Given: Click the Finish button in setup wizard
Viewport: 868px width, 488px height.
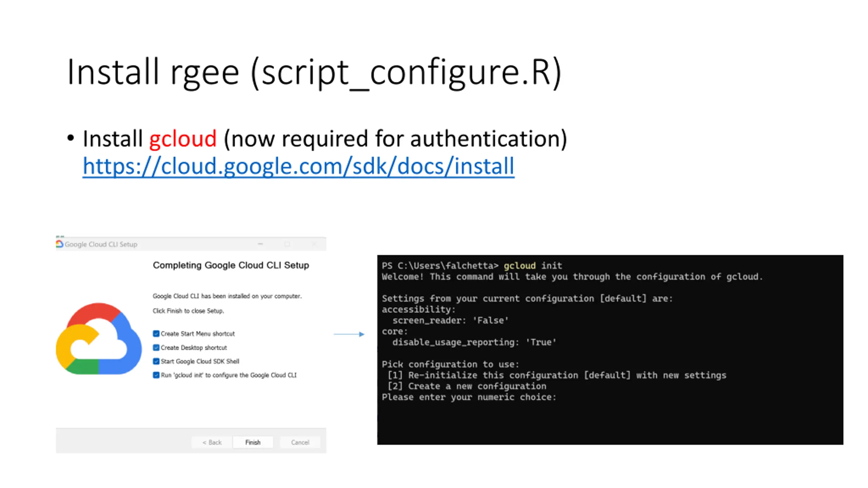Looking at the screenshot, I should click(x=253, y=442).
